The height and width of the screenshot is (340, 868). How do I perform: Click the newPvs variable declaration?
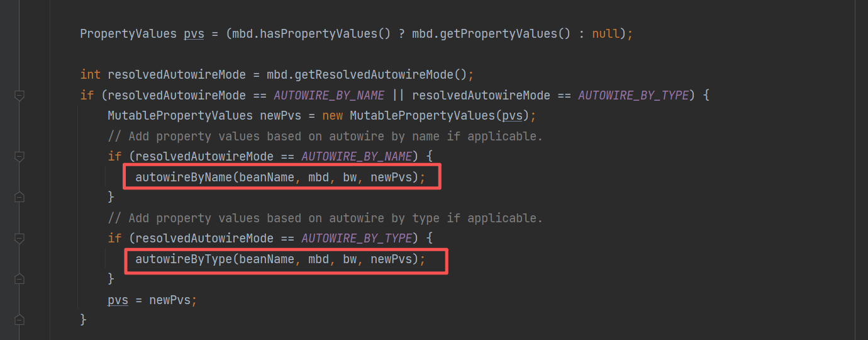(x=281, y=116)
